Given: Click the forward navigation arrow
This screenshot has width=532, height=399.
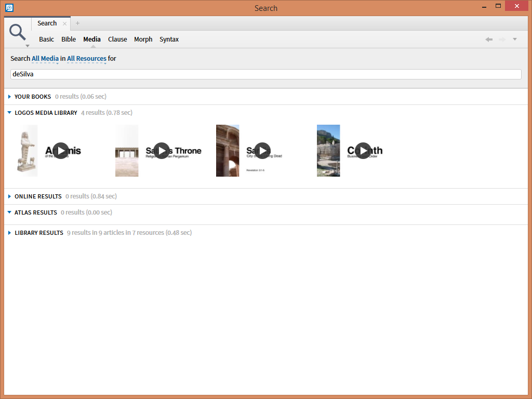Looking at the screenshot, I should (x=501, y=39).
